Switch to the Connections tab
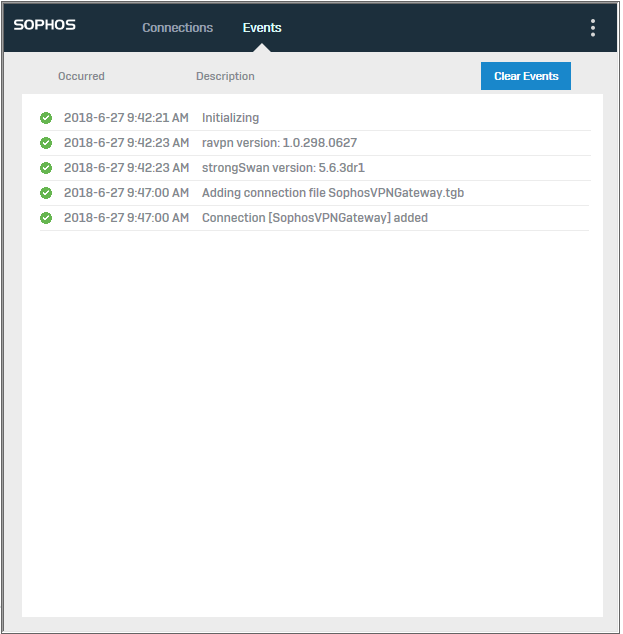 [x=177, y=28]
